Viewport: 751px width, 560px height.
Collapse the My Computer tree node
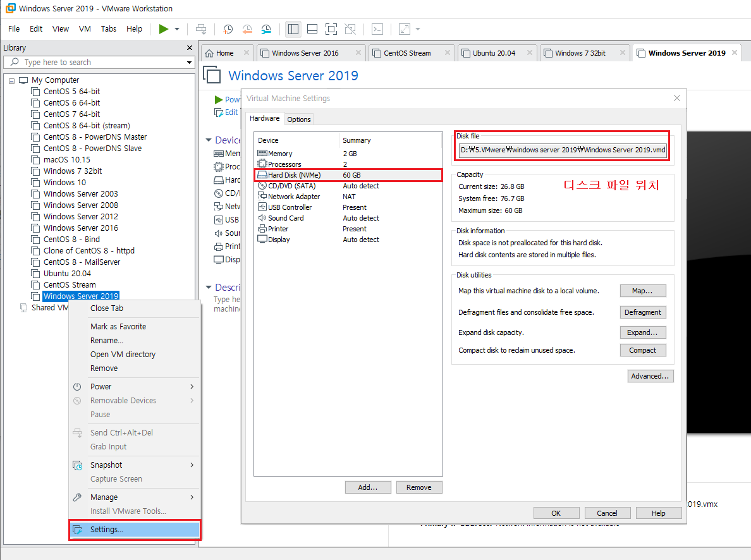(11, 80)
